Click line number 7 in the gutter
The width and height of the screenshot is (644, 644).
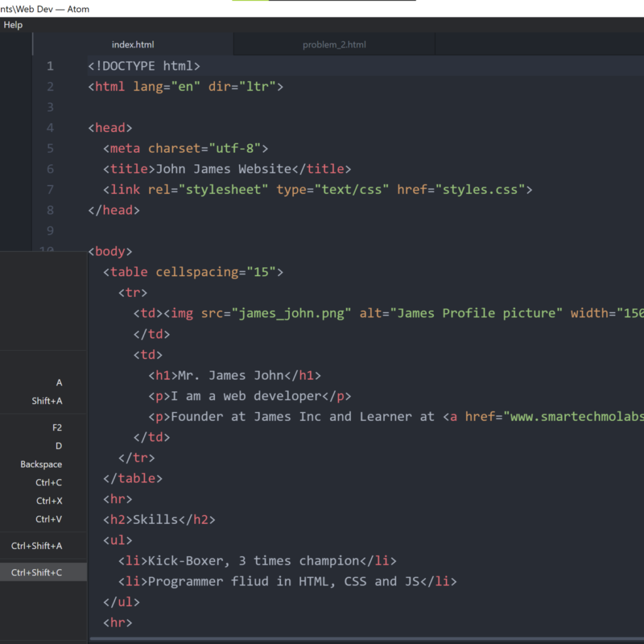50,189
